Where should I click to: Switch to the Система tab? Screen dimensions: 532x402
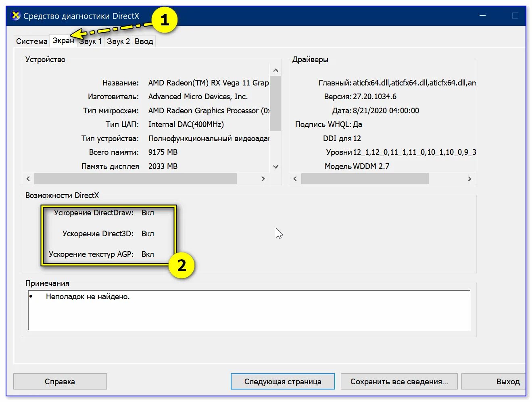coord(31,41)
